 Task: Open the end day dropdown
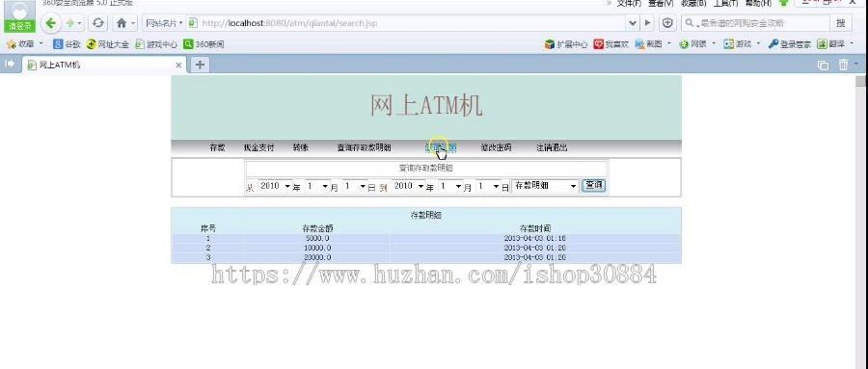(x=488, y=187)
